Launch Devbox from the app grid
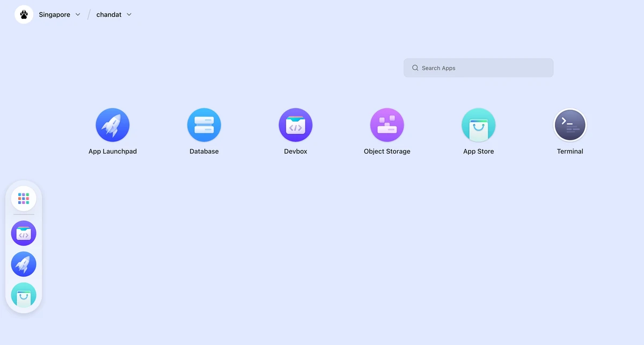 [296, 125]
